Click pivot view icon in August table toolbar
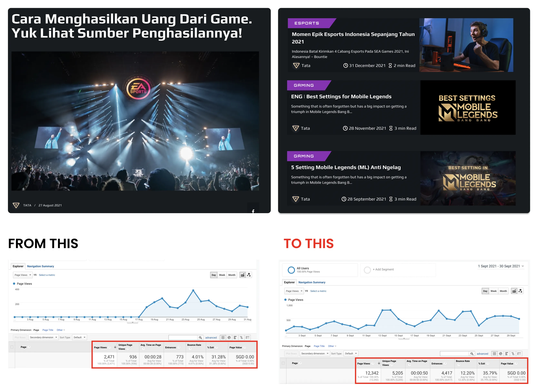 (248, 337)
